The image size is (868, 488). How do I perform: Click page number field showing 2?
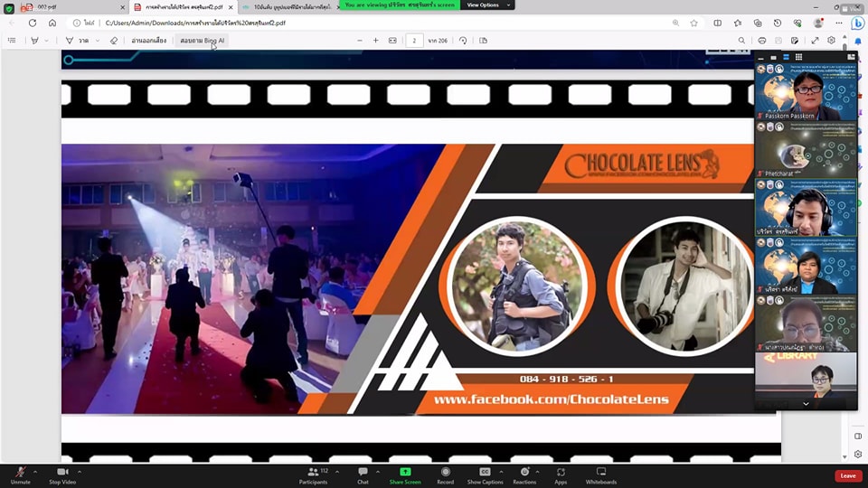click(414, 41)
